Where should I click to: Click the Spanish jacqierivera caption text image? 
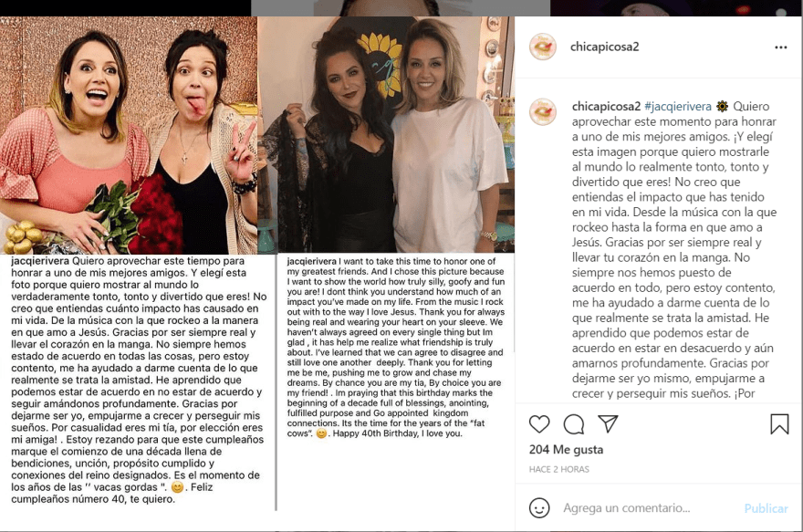pyautogui.click(x=138, y=380)
